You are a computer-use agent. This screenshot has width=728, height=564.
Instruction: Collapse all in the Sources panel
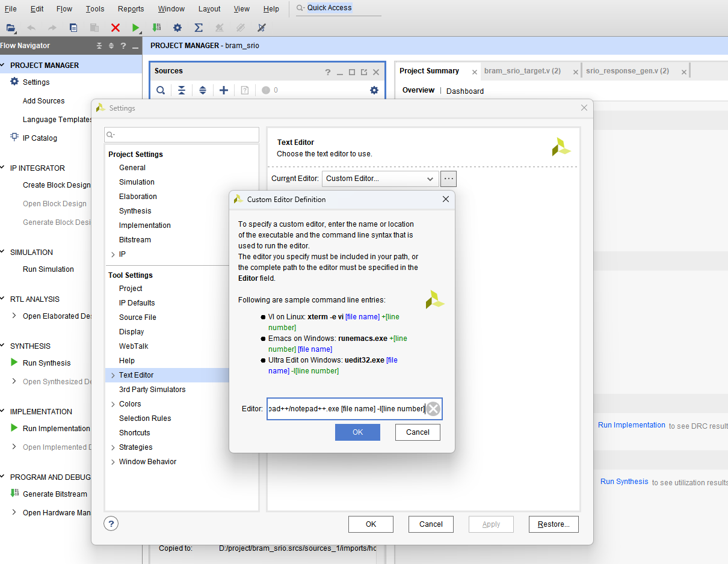182,90
